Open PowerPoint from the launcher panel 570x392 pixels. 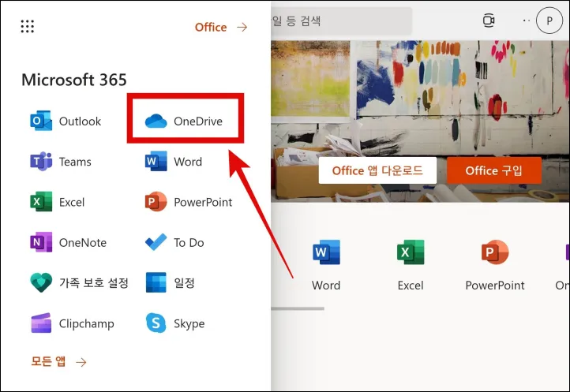189,202
